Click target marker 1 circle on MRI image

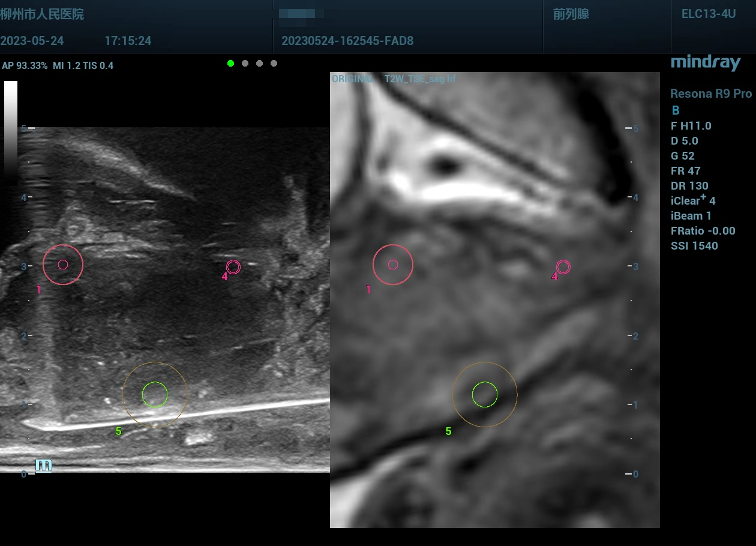[393, 265]
